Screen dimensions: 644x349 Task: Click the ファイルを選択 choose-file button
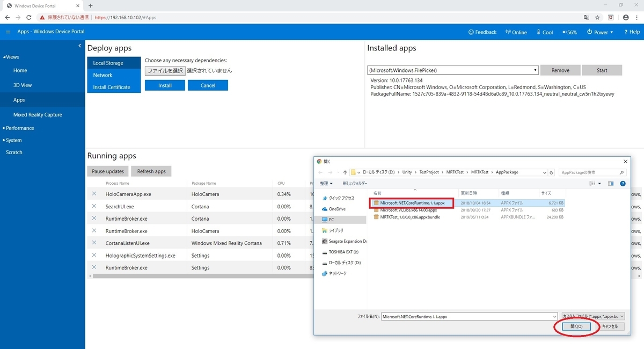(x=165, y=70)
